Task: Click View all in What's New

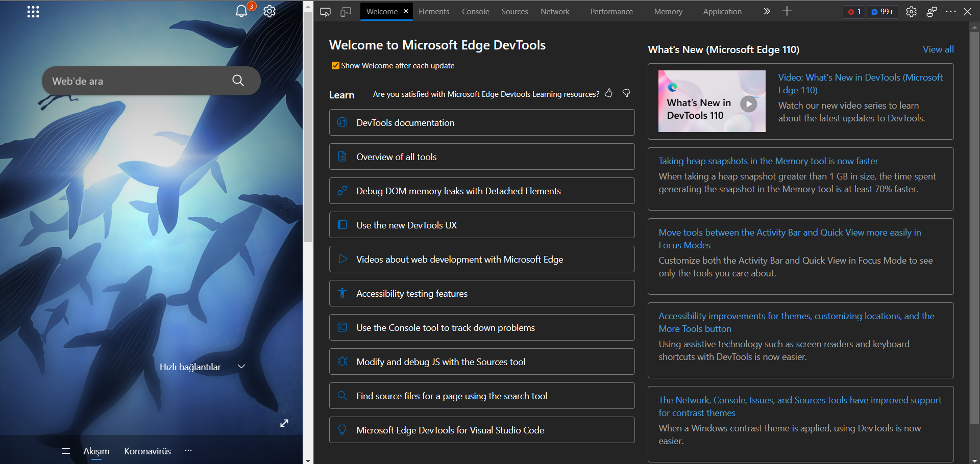Action: pyautogui.click(x=938, y=49)
